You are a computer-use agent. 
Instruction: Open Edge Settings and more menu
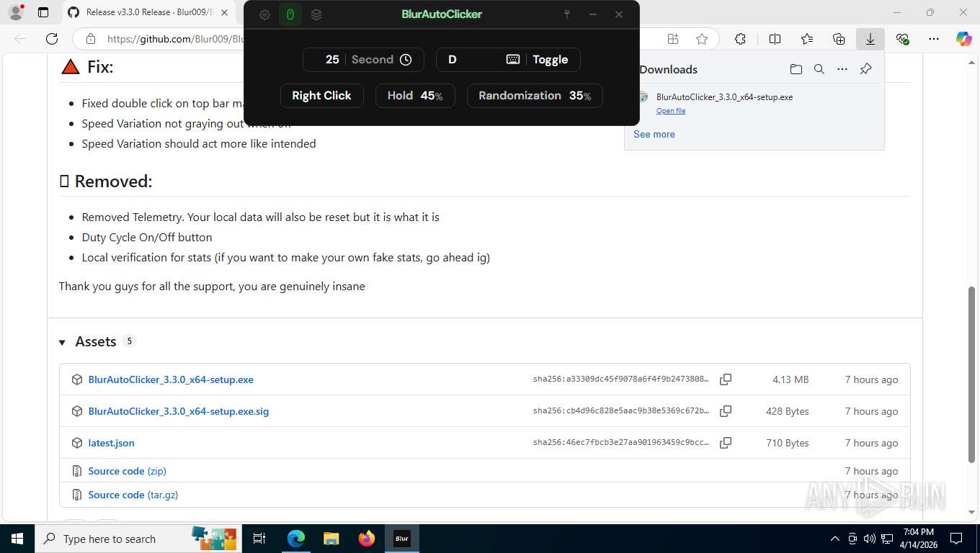coord(934,39)
